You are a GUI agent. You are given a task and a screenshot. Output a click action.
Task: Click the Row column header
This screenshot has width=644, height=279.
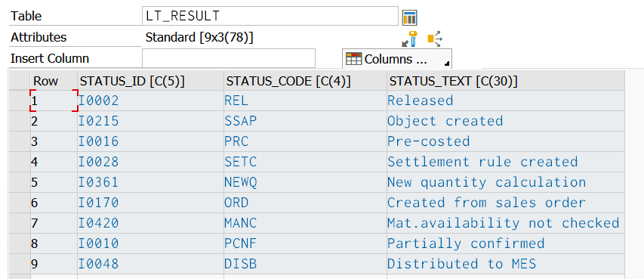(54, 81)
